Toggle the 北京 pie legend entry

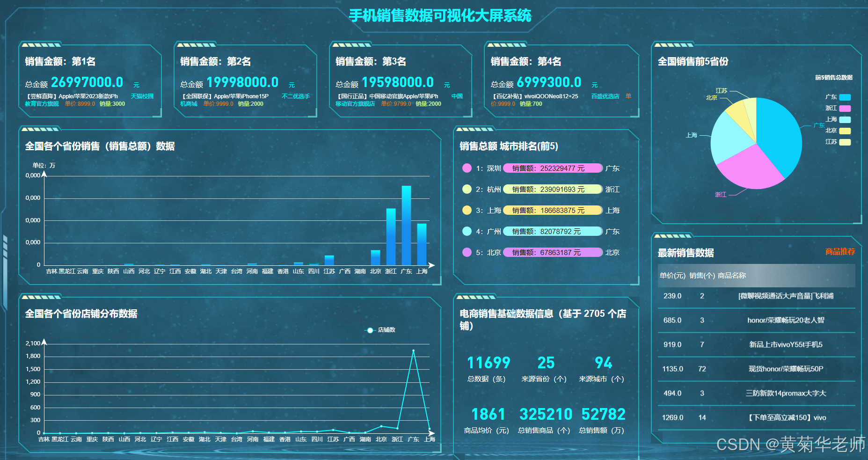[x=838, y=131]
